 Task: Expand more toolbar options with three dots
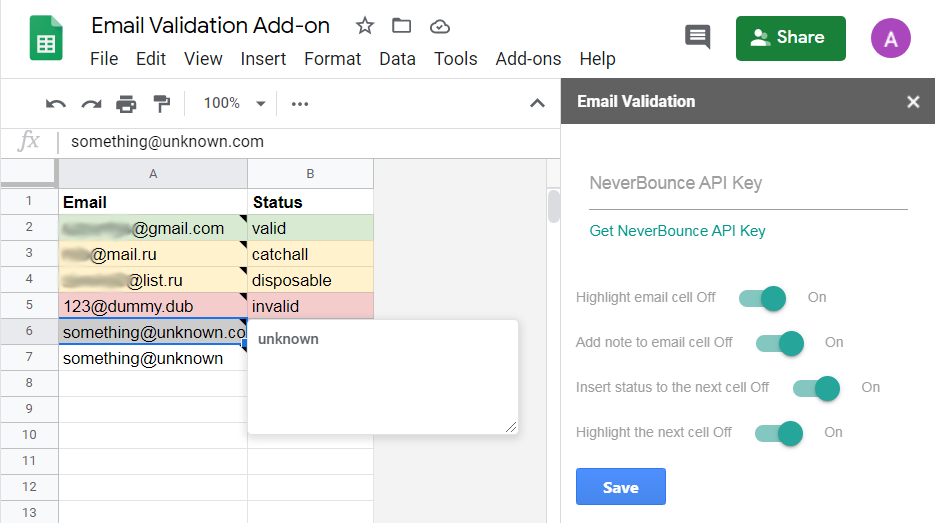[300, 103]
